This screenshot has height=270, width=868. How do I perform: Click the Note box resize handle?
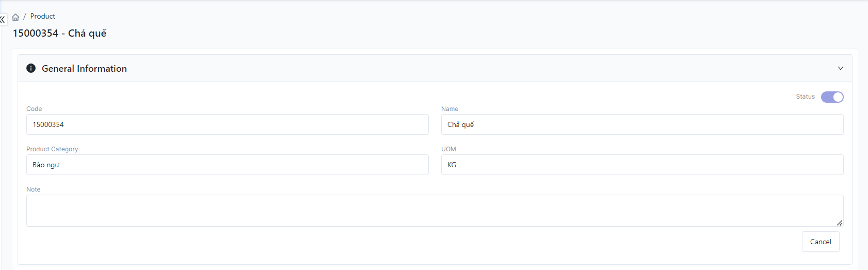[840, 223]
